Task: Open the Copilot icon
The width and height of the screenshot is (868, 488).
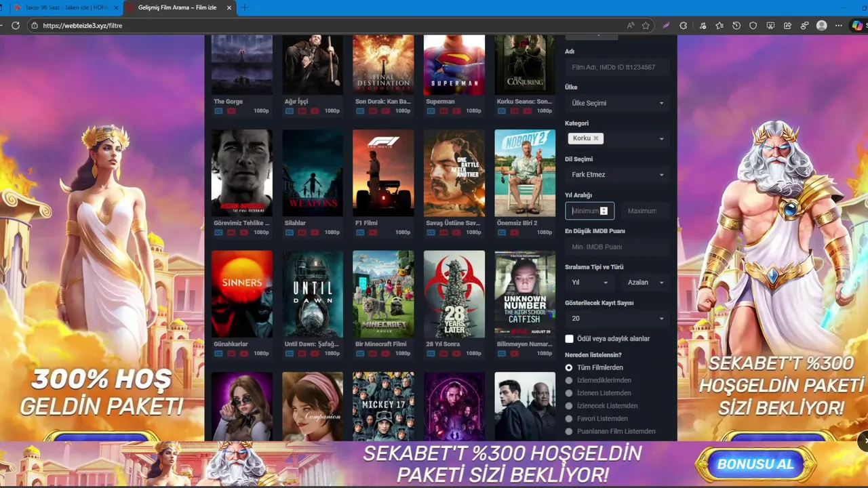Action: [859, 25]
